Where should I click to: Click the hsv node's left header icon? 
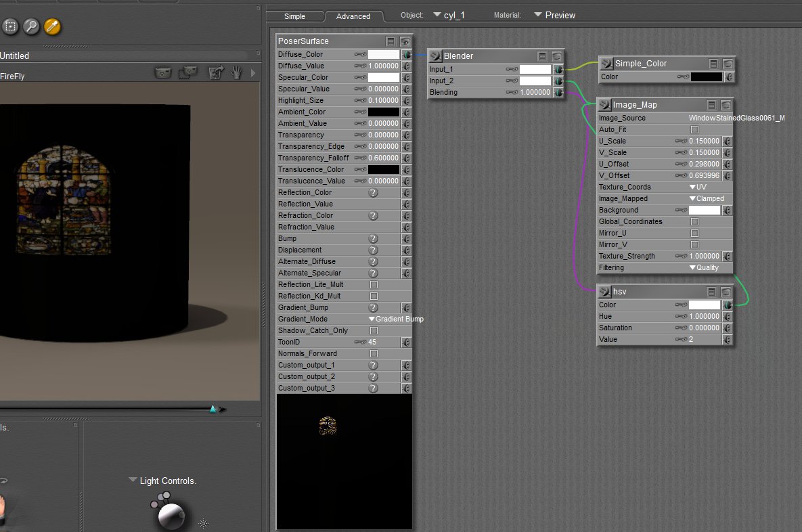[604, 292]
